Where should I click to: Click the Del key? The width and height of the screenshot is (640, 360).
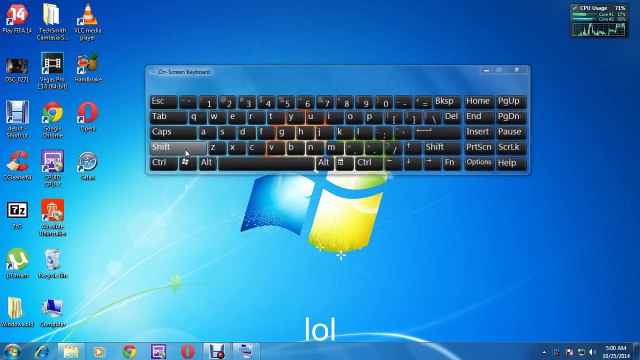452,117
